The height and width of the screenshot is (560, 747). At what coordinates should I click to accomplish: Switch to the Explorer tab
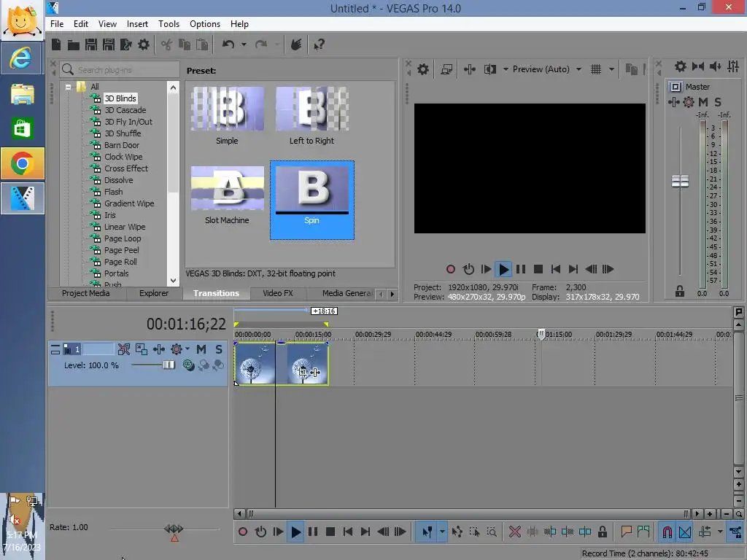click(154, 293)
